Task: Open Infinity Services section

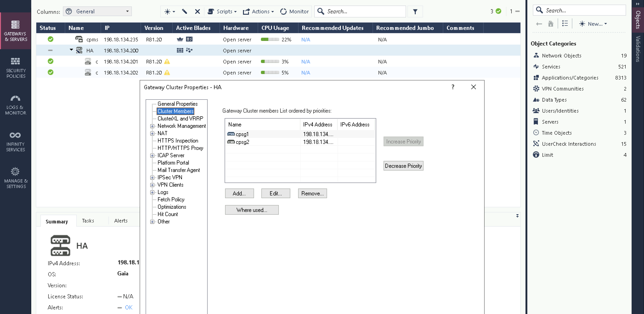Action: [15, 142]
